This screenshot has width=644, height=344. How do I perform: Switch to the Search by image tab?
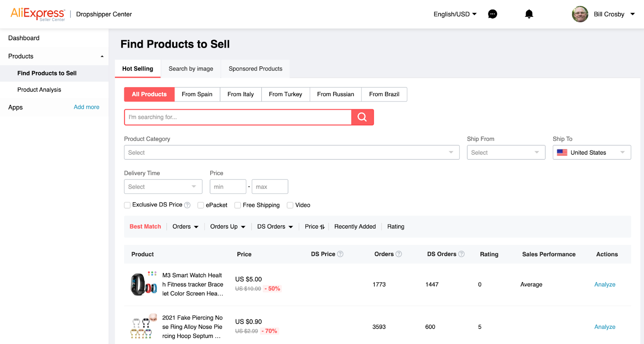tap(191, 69)
